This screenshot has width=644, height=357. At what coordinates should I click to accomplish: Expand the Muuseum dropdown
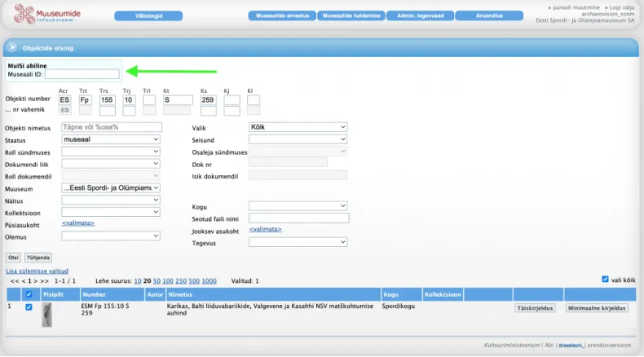tap(111, 187)
